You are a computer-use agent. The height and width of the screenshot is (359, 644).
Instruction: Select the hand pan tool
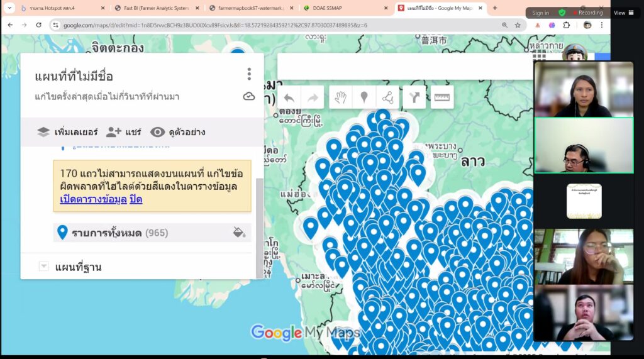coord(340,97)
